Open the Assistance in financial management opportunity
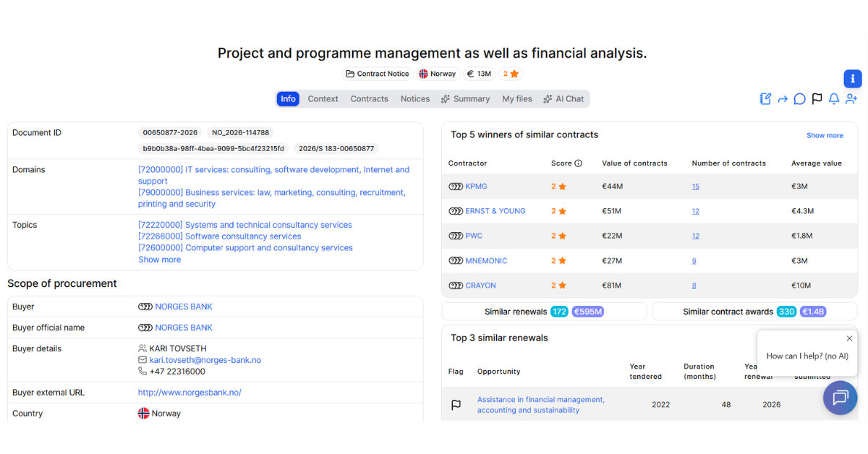This screenshot has width=868, height=454. 541,405
